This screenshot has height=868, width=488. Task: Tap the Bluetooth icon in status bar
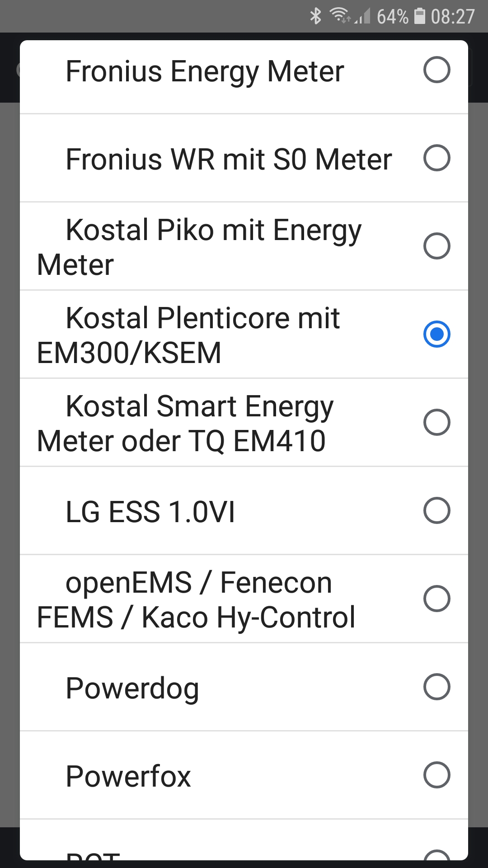click(315, 16)
